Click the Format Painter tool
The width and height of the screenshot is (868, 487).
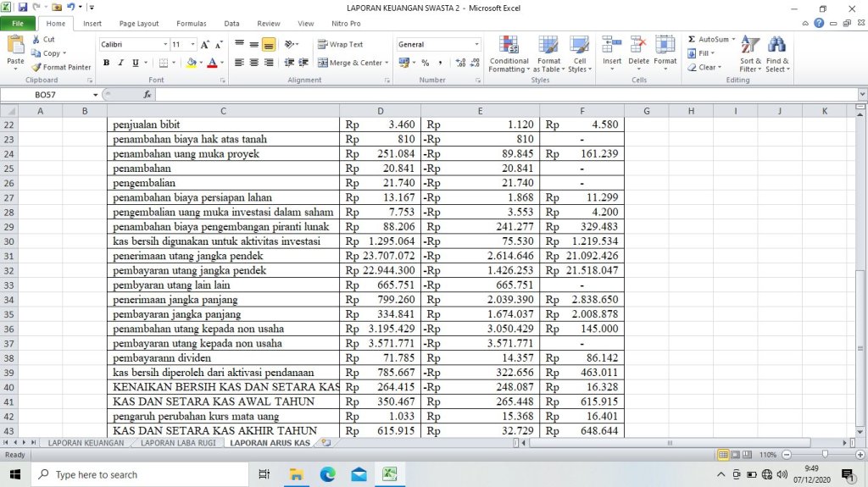[x=60, y=67]
